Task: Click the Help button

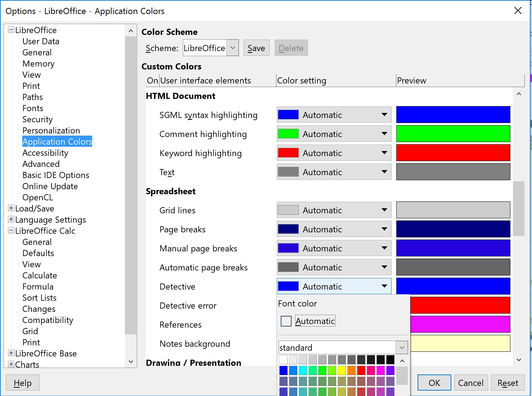Action: tap(22, 382)
